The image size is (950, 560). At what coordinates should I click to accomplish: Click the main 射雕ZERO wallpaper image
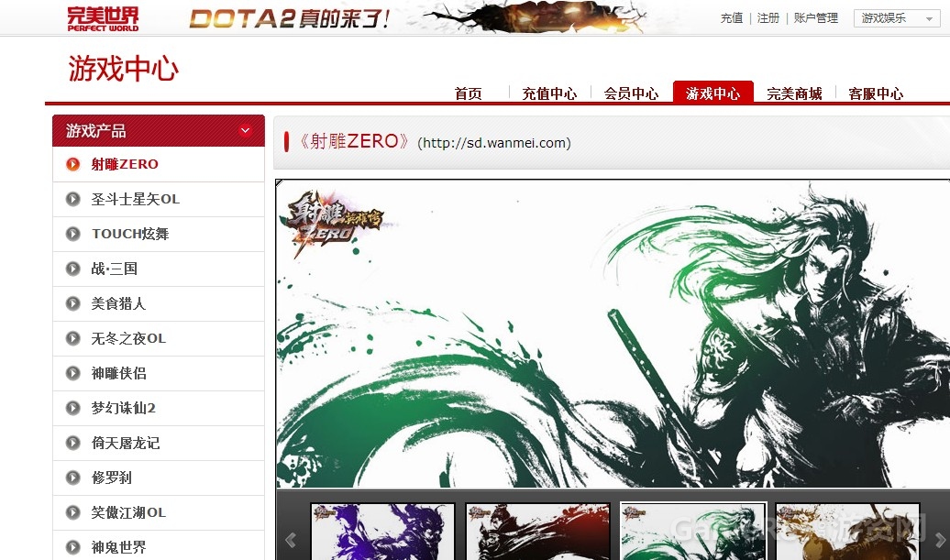pyautogui.click(x=613, y=334)
